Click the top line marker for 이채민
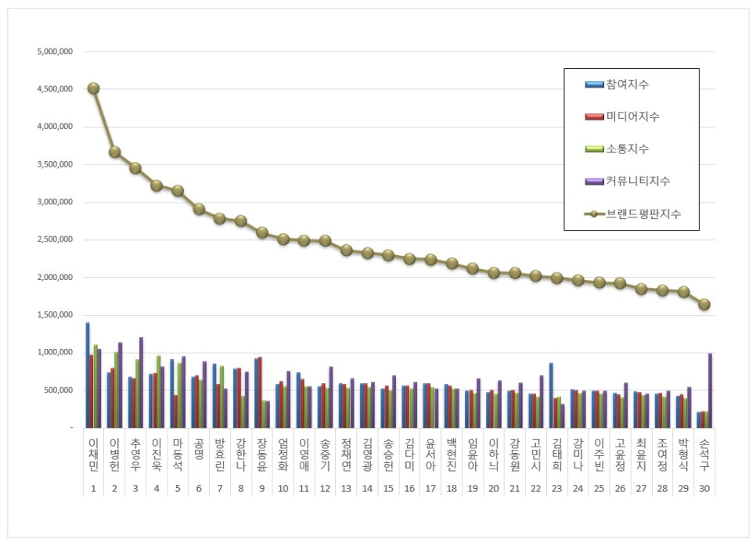 point(93,88)
